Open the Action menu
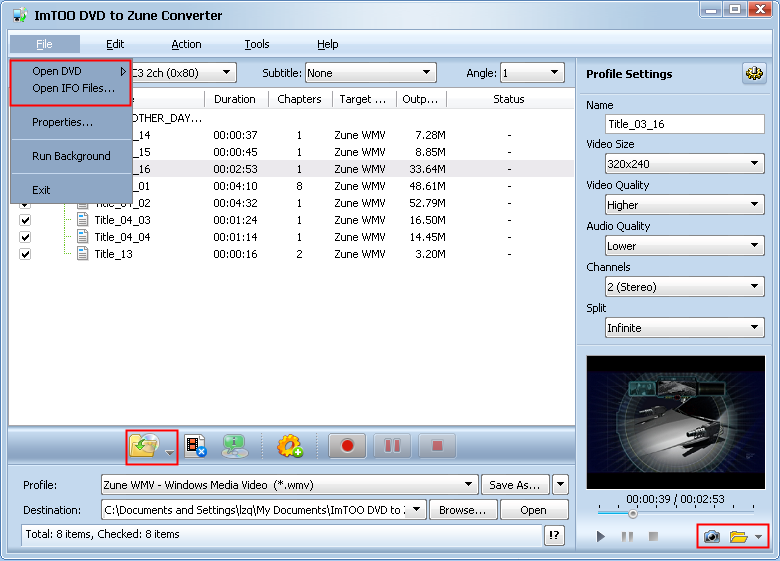Viewport: 780px width, 561px height. [186, 44]
